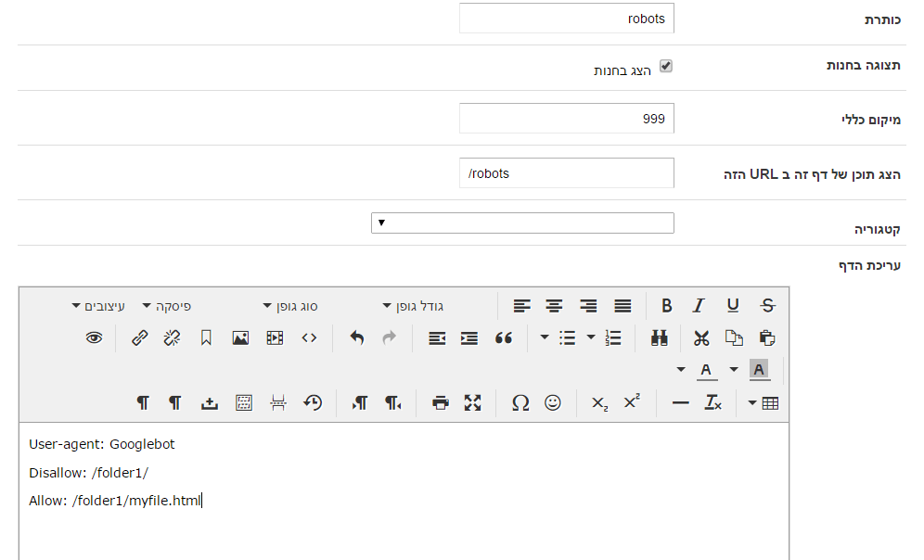Insert a special character with the Omega icon
The image size is (924, 560).
520,402
